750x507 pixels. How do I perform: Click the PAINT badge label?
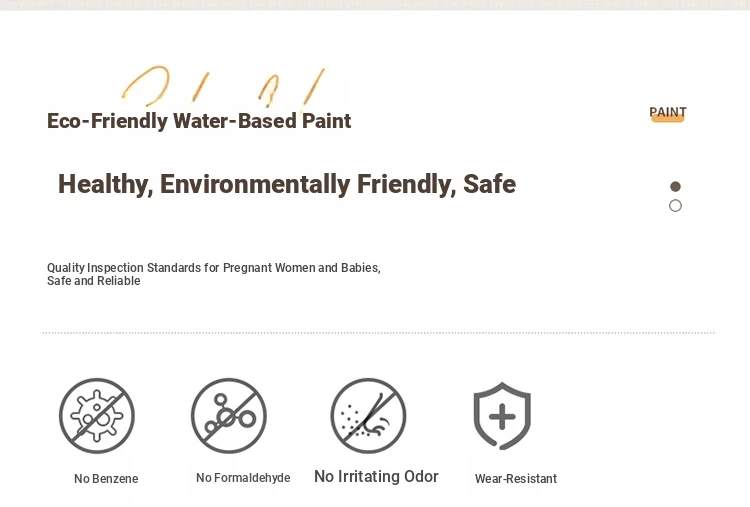click(x=668, y=111)
